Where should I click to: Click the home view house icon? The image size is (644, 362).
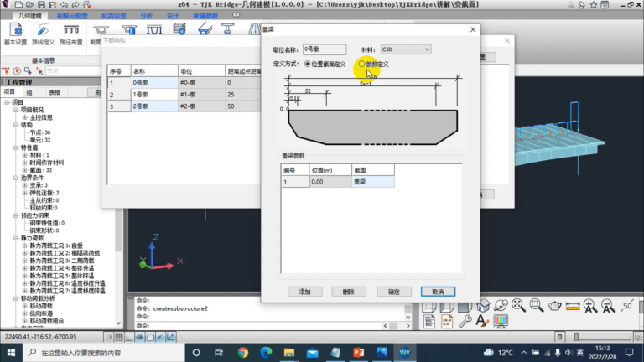tap(483, 305)
